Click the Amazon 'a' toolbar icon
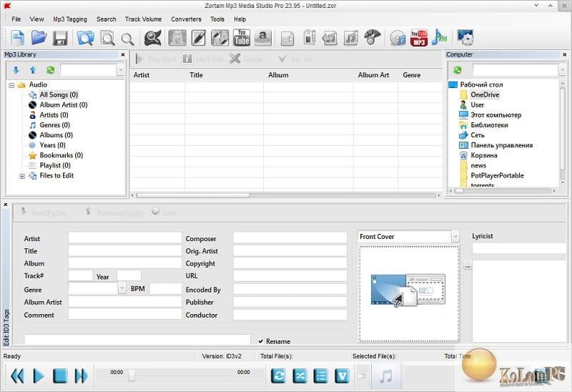Viewport: 572px width, 392px height. pos(262,38)
